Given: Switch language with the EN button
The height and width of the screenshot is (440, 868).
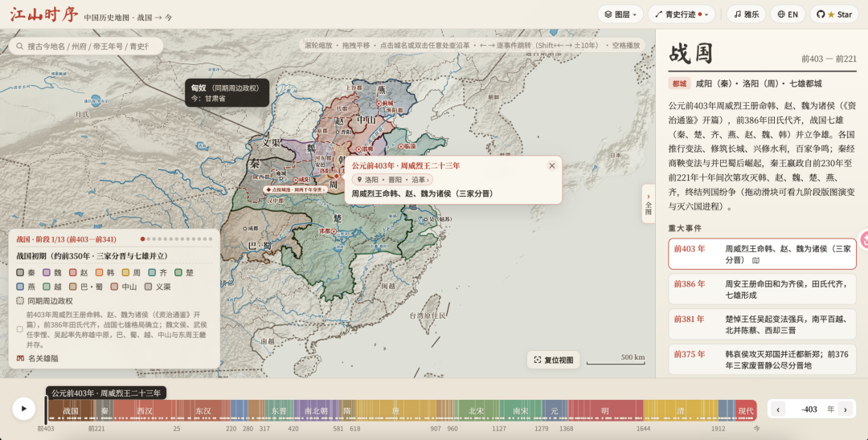Looking at the screenshot, I should tap(788, 14).
